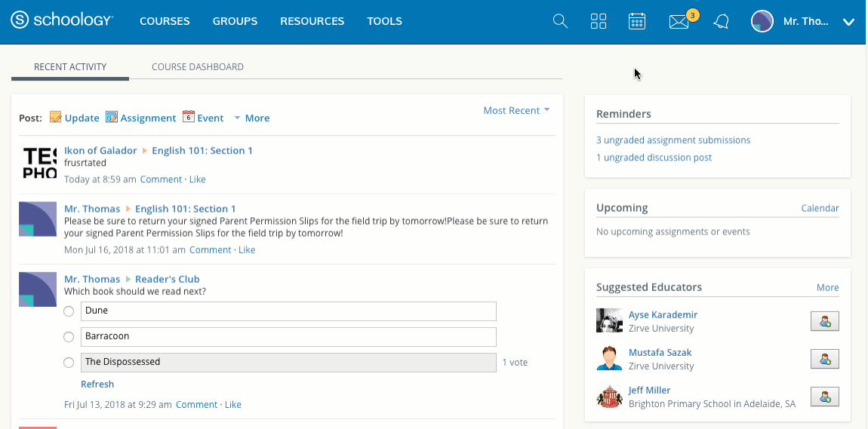868x429 pixels.
Task: Select the Barracoon poll option
Action: 69,337
